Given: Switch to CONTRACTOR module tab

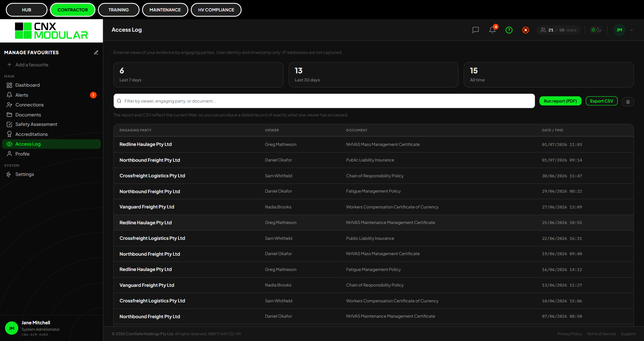Looking at the screenshot, I should tap(72, 10).
